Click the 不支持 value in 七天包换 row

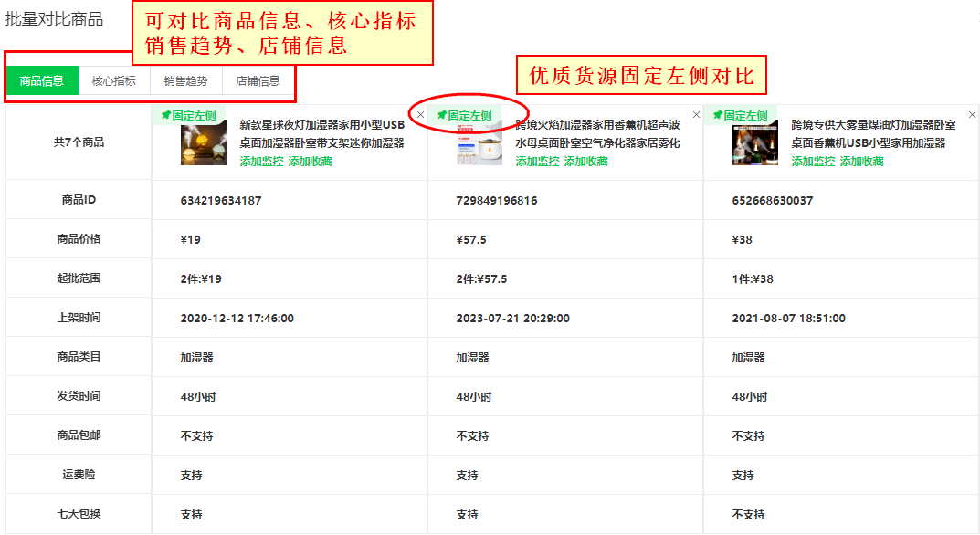tap(748, 514)
